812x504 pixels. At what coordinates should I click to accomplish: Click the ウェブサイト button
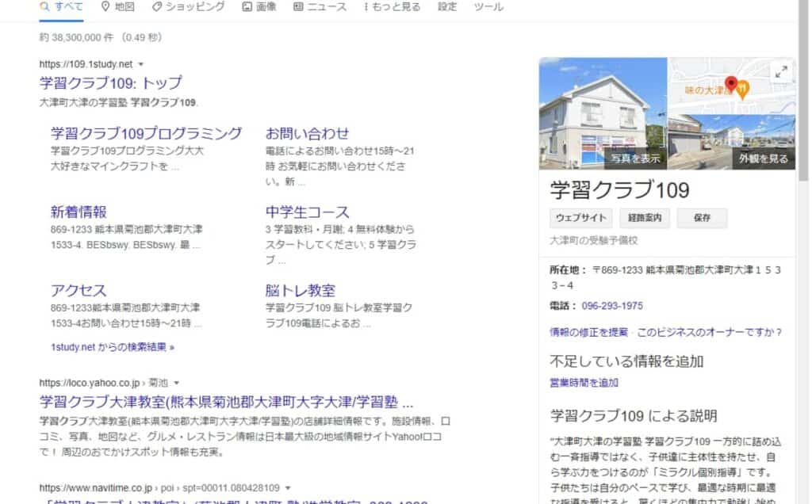pos(581,218)
